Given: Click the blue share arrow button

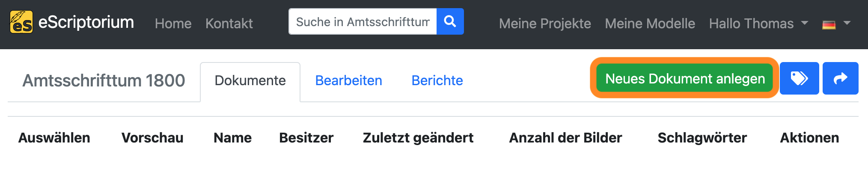Looking at the screenshot, I should point(840,78).
